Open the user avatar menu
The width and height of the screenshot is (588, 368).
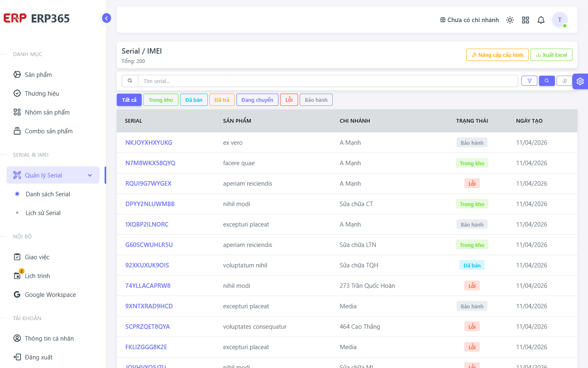click(560, 20)
